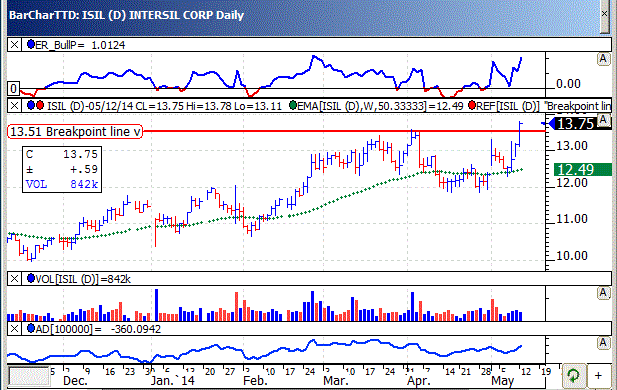Click the VOL[ISIL (D)]=842k label
Screen dimensions: 617x390
pyautogui.click(x=83, y=279)
